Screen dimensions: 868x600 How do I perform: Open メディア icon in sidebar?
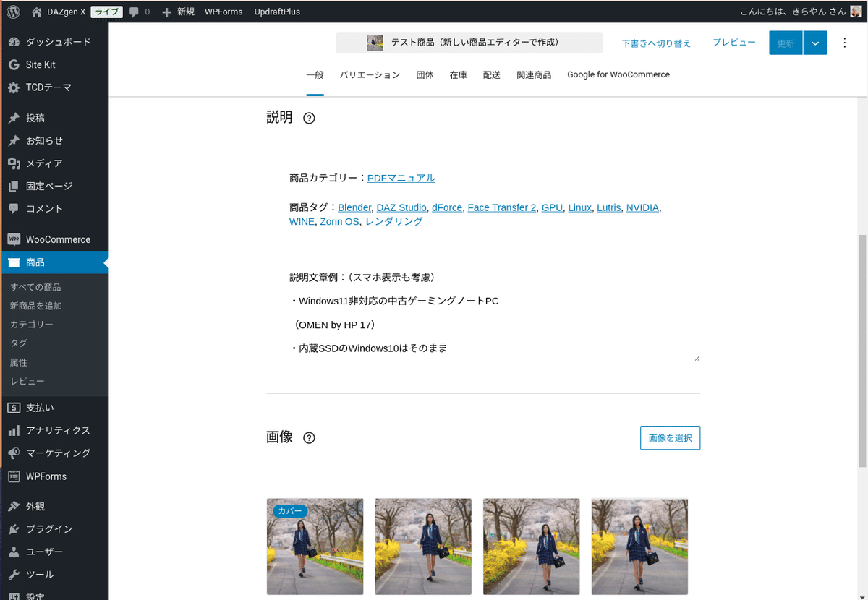click(x=14, y=163)
